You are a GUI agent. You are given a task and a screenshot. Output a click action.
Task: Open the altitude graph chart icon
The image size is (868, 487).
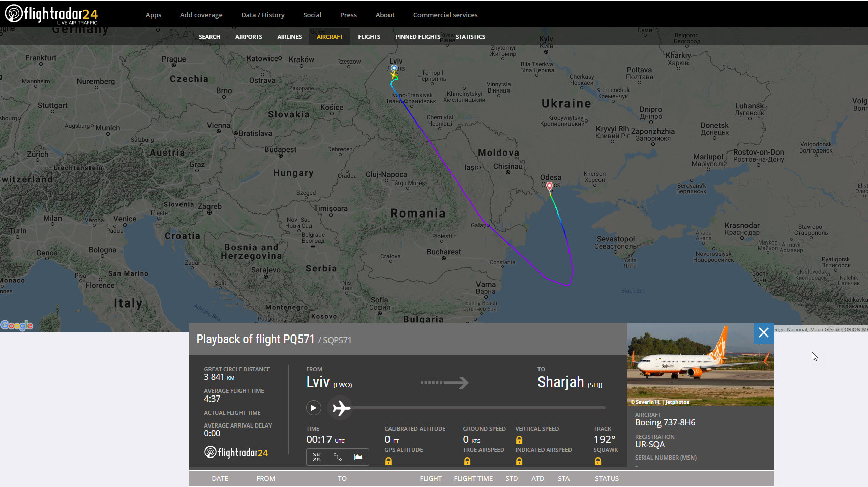pos(358,457)
